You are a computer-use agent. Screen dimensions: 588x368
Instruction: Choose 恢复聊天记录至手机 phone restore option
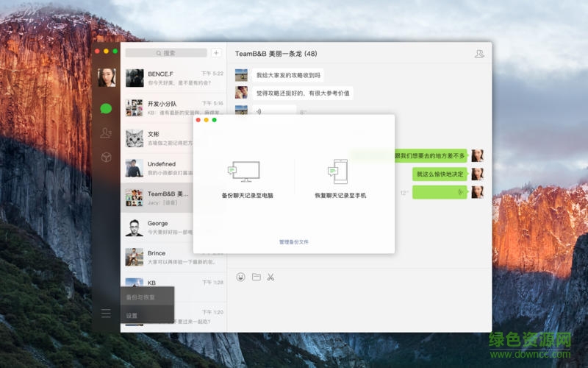340,179
